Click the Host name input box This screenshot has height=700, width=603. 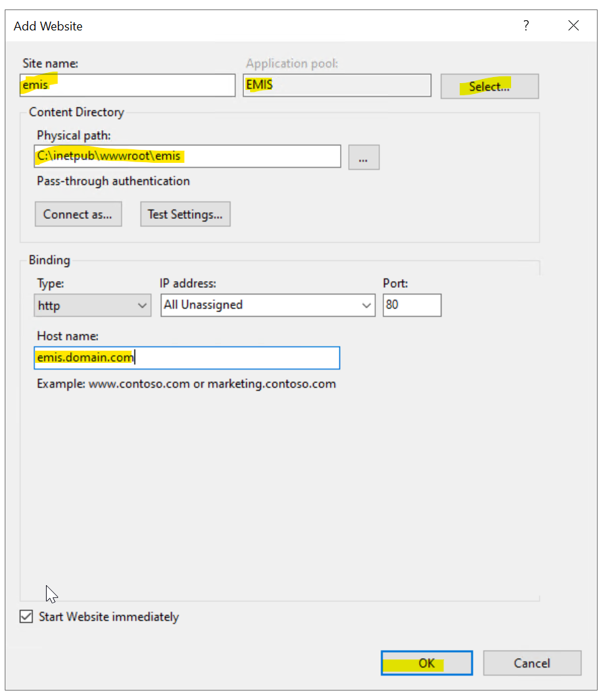(187, 358)
